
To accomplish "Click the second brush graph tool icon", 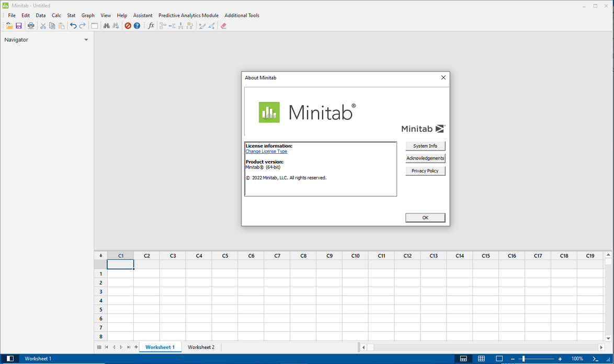I will pyautogui.click(x=211, y=26).
